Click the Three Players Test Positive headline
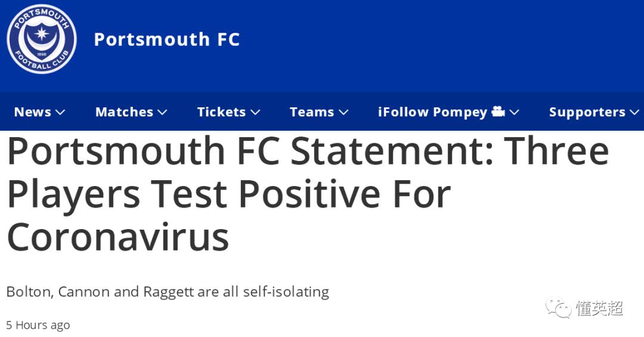Viewport: 644px width, 337px height. 308,194
